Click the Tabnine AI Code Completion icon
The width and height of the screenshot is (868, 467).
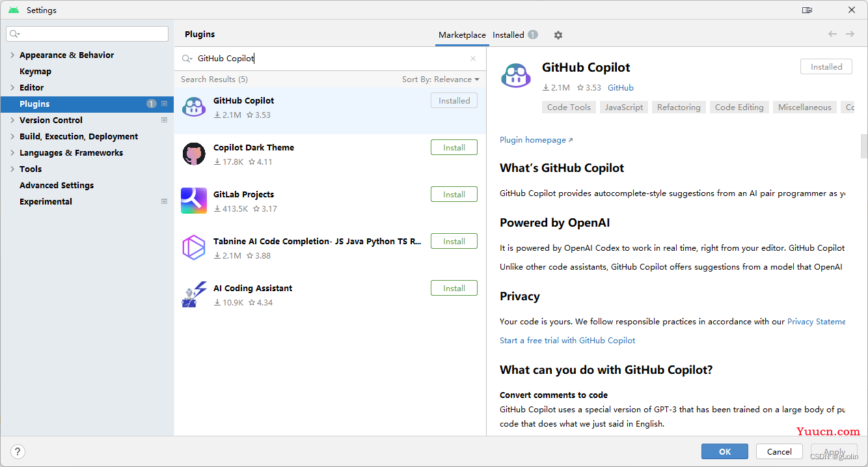(x=194, y=248)
